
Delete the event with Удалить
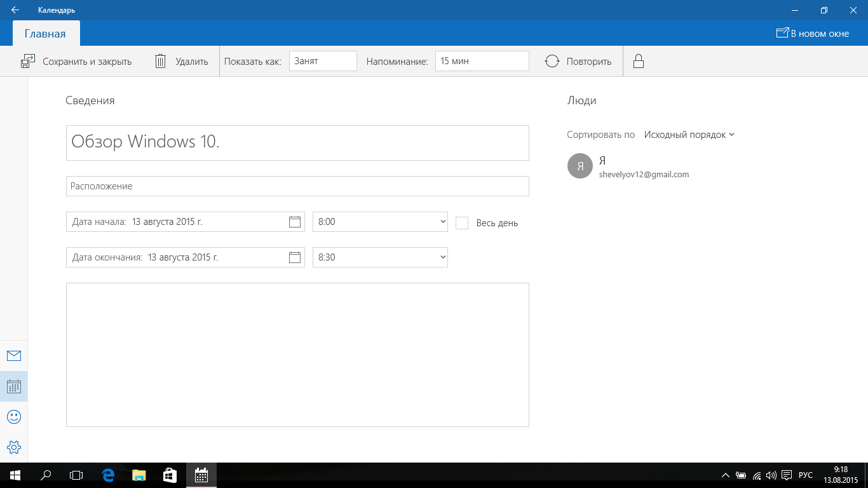coord(182,62)
